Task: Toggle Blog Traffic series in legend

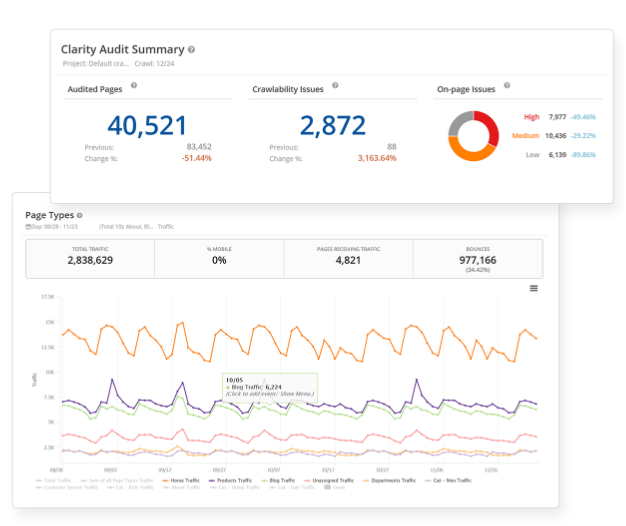Action: [x=278, y=481]
